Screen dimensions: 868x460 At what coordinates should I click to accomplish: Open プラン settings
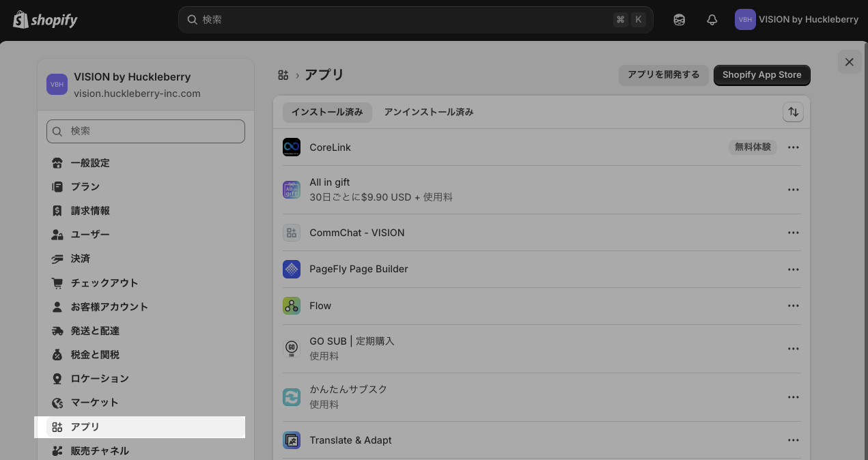(x=145, y=187)
